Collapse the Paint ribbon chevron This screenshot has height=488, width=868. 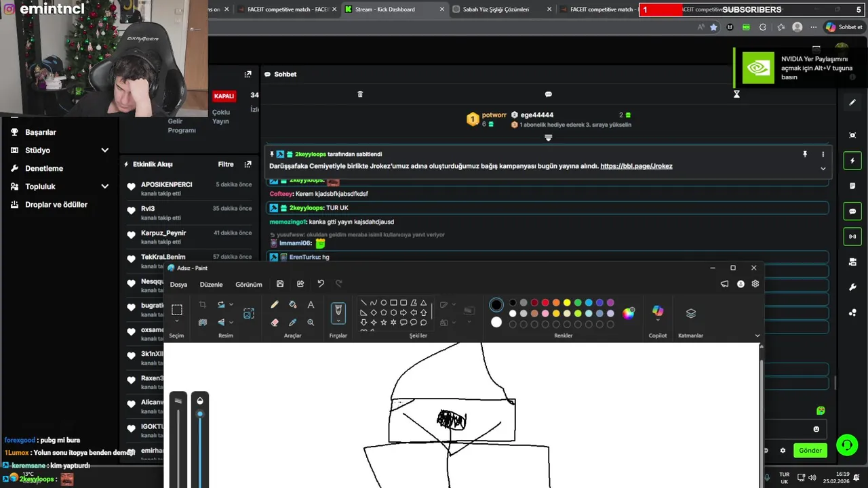(757, 335)
